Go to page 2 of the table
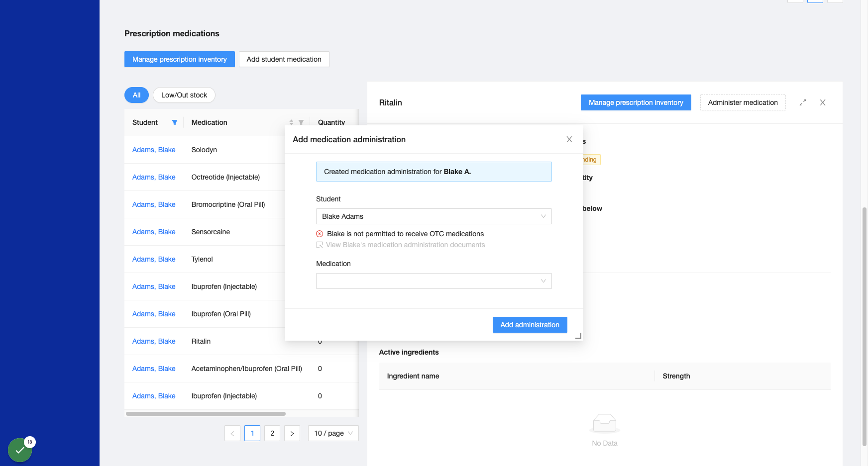868x466 pixels. [272, 433]
